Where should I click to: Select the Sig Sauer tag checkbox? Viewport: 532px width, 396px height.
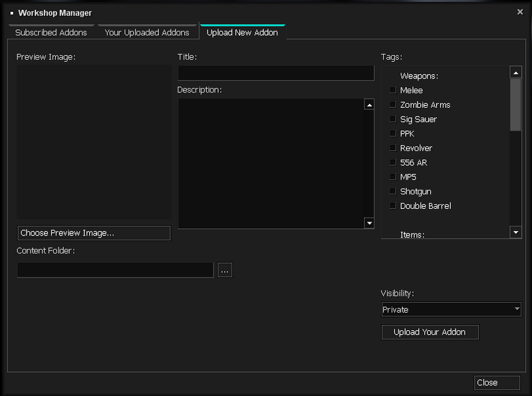pos(392,118)
